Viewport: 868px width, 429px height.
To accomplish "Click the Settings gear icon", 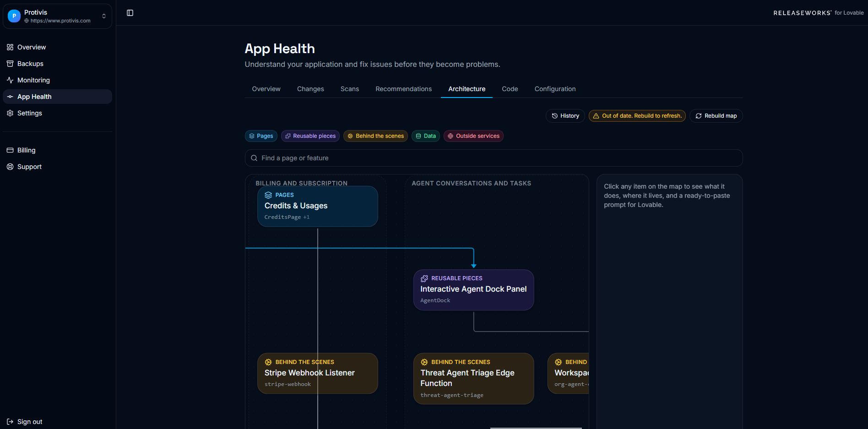I will pos(10,113).
